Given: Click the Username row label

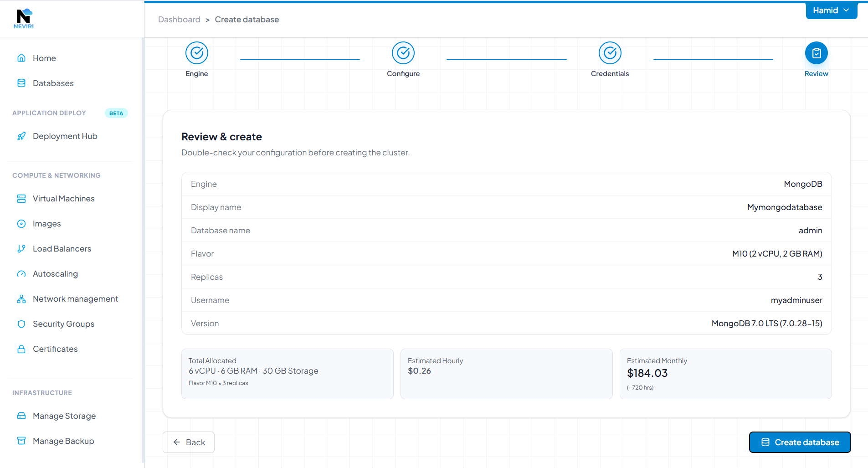Looking at the screenshot, I should (x=210, y=300).
